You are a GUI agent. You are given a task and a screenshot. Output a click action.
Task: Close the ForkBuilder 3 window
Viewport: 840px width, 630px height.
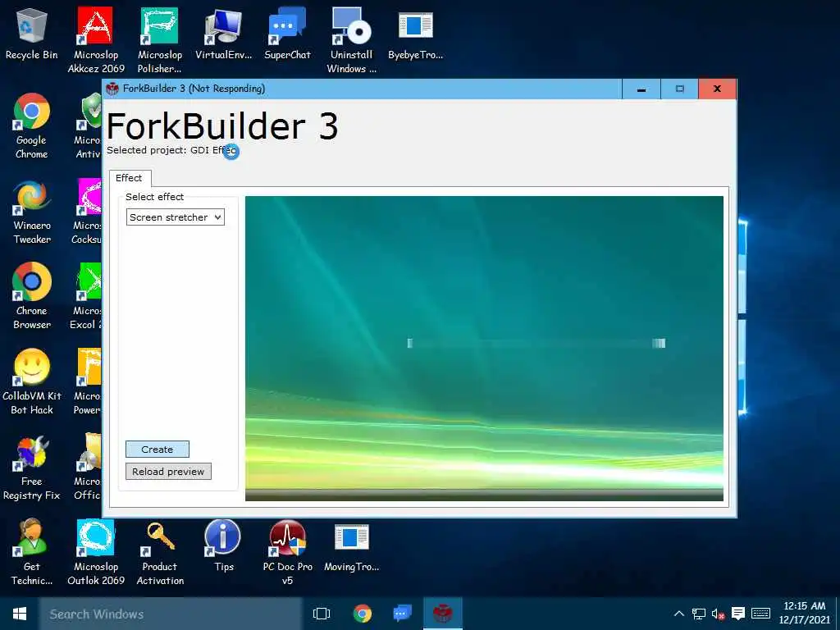(717, 89)
